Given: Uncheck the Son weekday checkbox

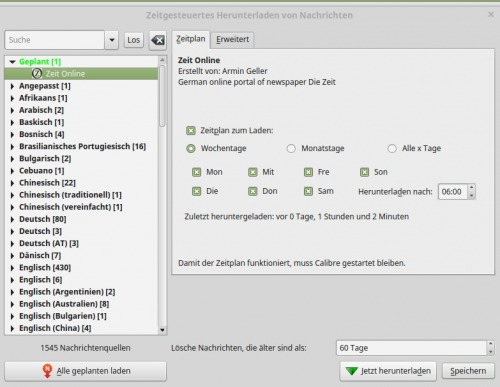Looking at the screenshot, I should tap(364, 172).
